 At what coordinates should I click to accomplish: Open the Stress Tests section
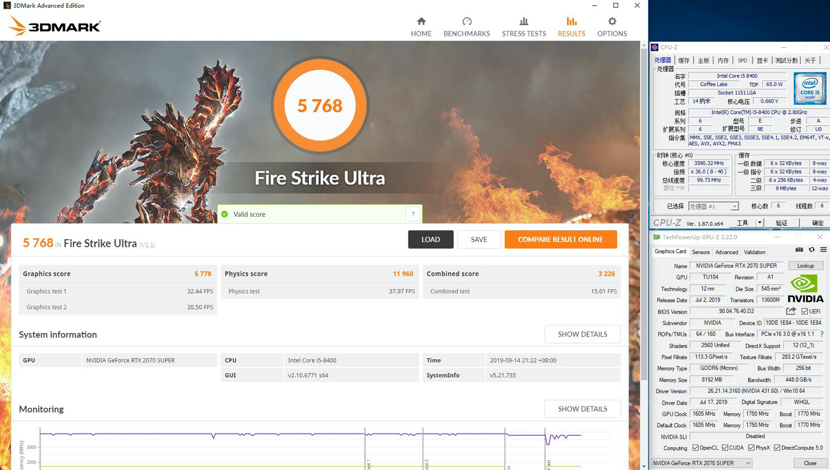tap(524, 26)
